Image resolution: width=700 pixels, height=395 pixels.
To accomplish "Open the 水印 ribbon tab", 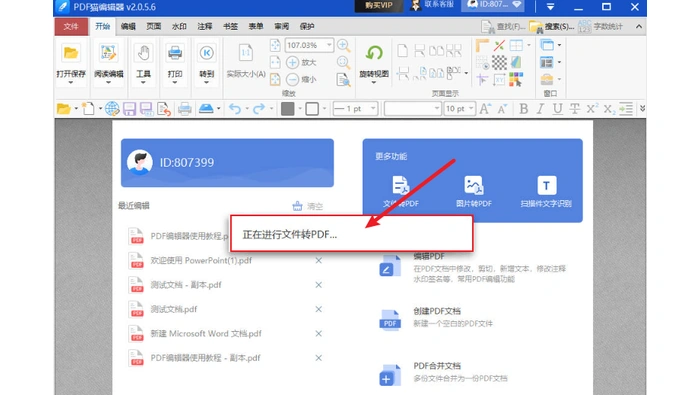I will click(179, 27).
